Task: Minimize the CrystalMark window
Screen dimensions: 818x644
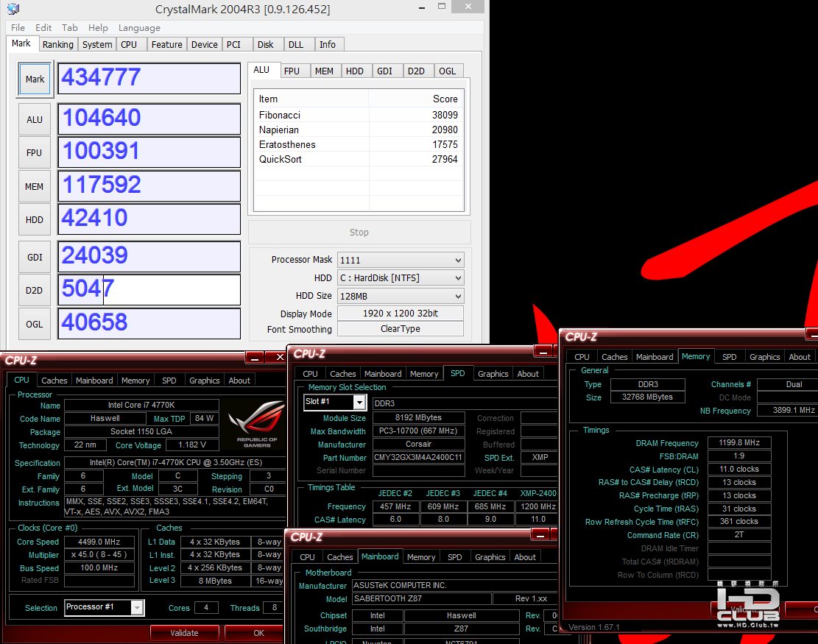Action: click(422, 7)
